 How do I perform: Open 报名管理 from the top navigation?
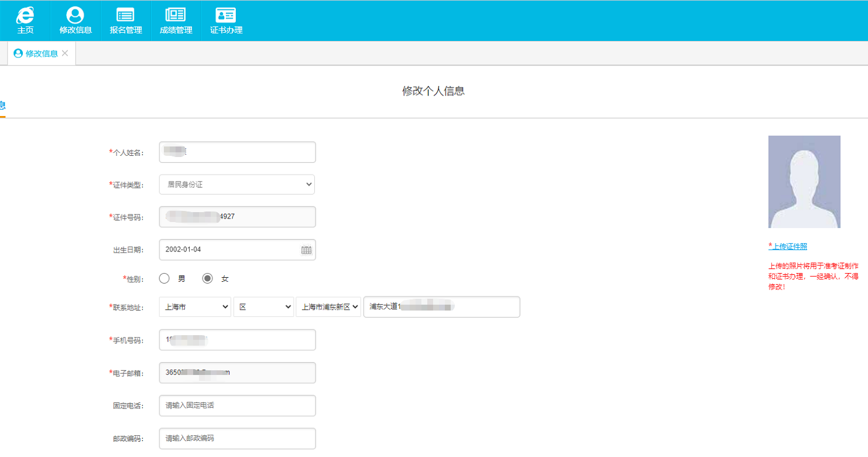click(125, 21)
